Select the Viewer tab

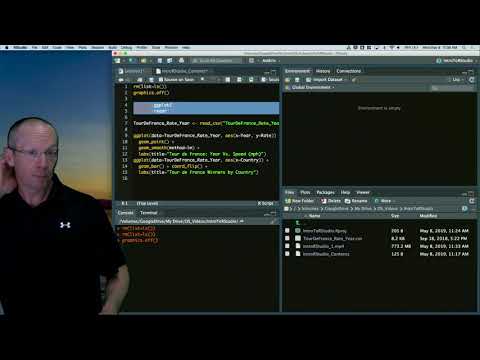click(x=363, y=192)
